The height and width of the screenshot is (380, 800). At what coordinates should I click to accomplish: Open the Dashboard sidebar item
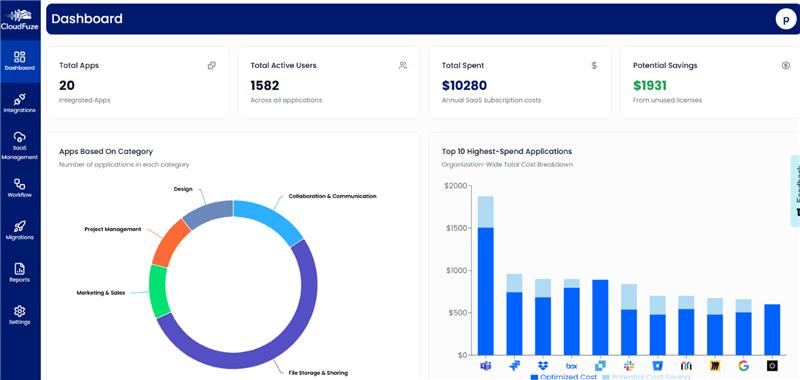click(x=20, y=61)
